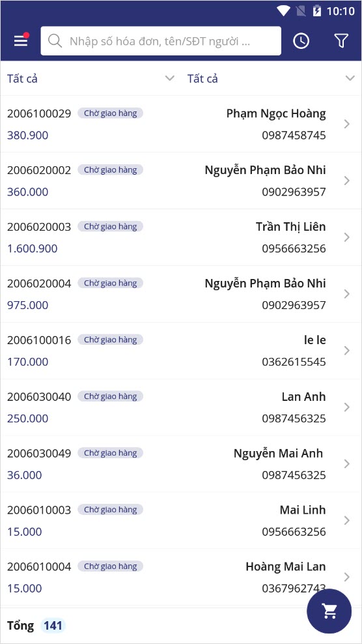Open chevron for Hoàng Mai Lan order
The width and height of the screenshot is (362, 644).
click(347, 578)
